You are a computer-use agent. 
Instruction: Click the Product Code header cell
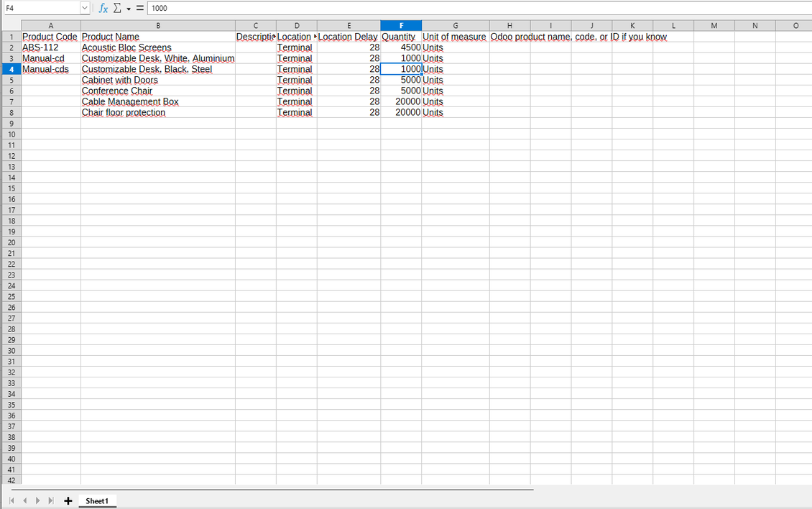pos(51,37)
